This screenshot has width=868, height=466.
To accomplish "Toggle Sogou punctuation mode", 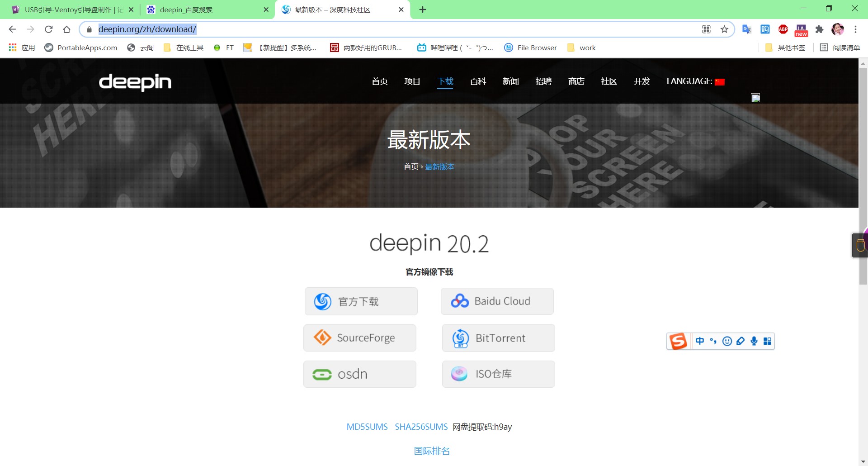I will tap(713, 341).
